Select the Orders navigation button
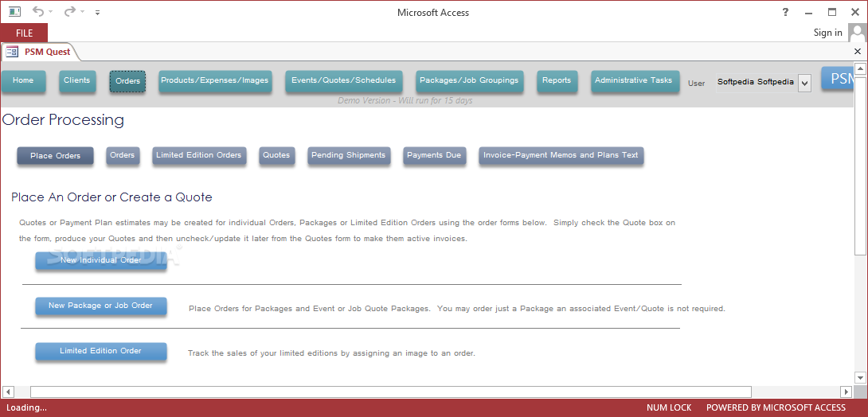The height and width of the screenshot is (417, 868). [x=127, y=81]
